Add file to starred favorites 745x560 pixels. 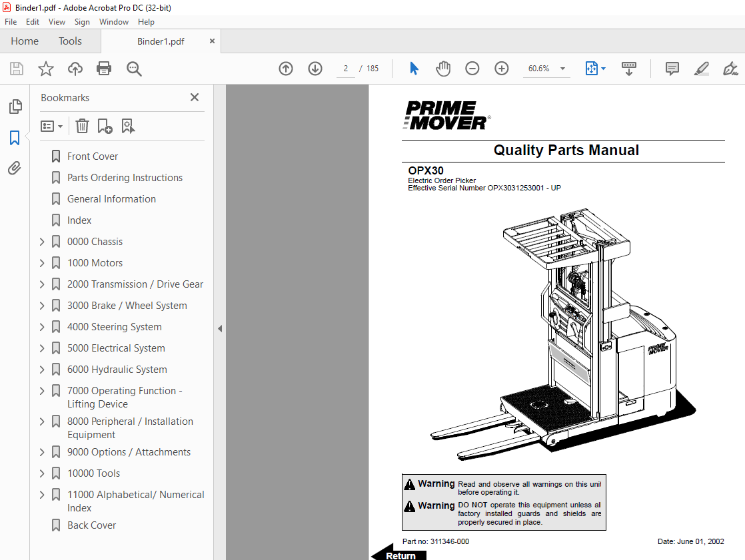(x=45, y=69)
